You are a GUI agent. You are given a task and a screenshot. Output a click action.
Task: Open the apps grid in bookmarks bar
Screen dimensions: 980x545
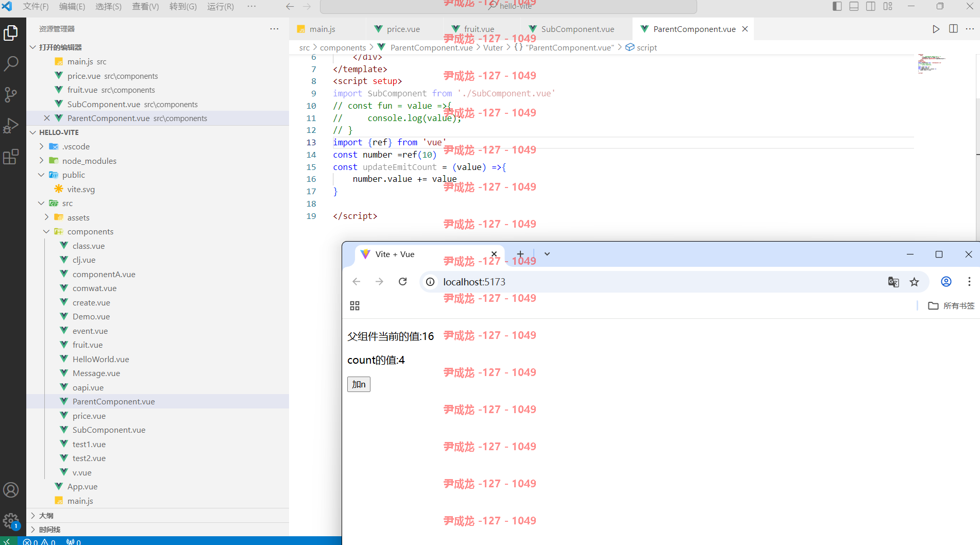coord(354,306)
